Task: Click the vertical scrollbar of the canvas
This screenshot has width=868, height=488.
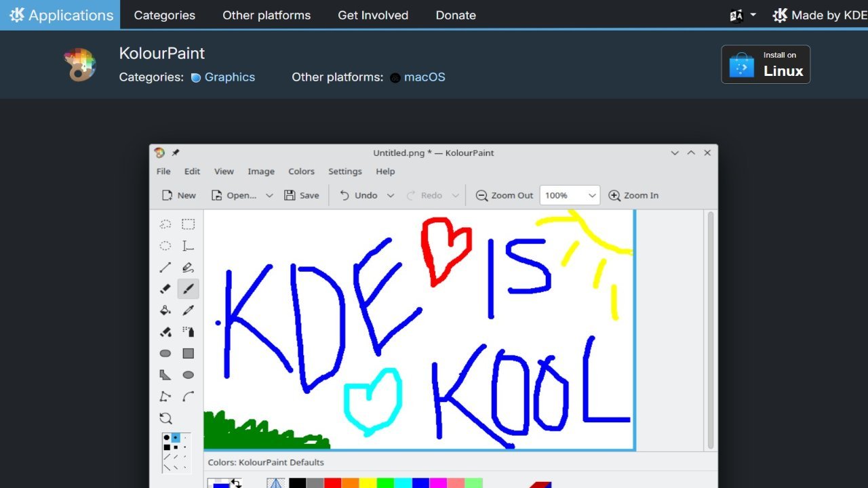Action: [711, 330]
